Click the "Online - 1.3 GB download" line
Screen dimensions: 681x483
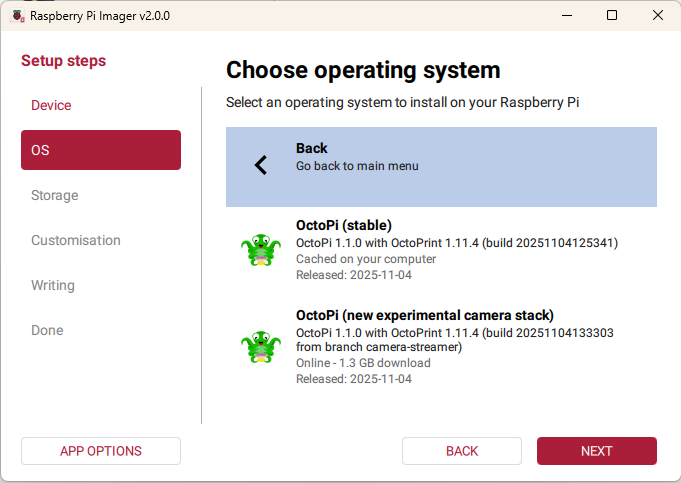(x=363, y=363)
